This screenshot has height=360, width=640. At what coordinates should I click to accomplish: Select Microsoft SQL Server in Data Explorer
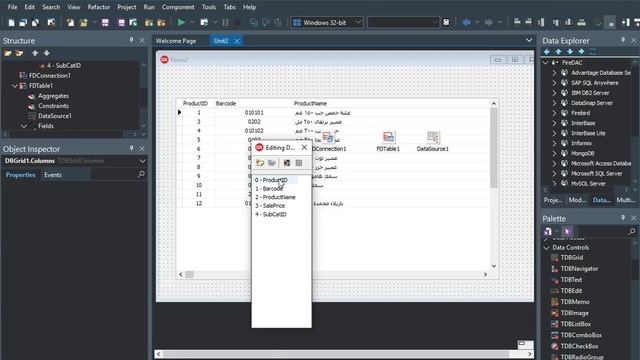[x=596, y=173]
